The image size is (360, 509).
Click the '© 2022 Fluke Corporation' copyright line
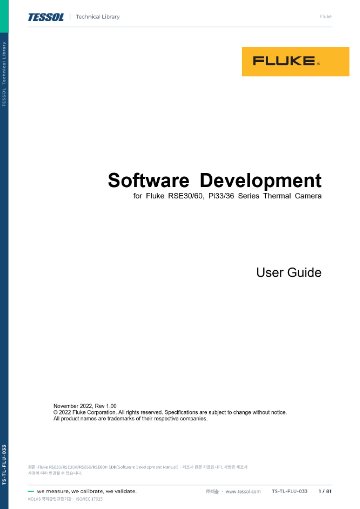pos(170,412)
